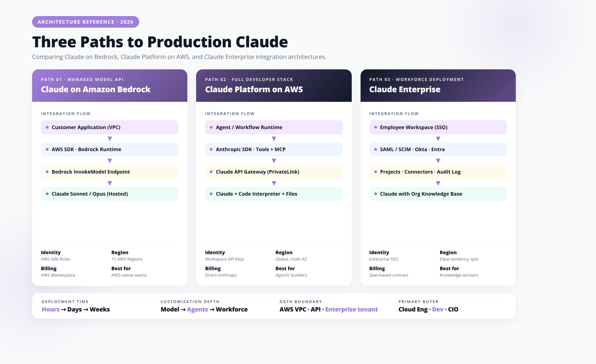The image size is (596, 364).
Task: Click Claude + Code Interpreter + Files box
Action: tap(274, 194)
